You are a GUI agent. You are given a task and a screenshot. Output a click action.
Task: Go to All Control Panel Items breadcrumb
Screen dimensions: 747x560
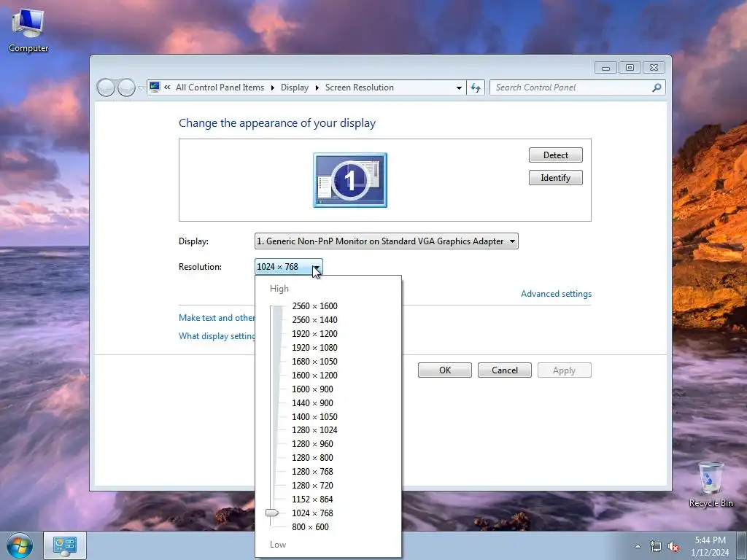pos(220,87)
